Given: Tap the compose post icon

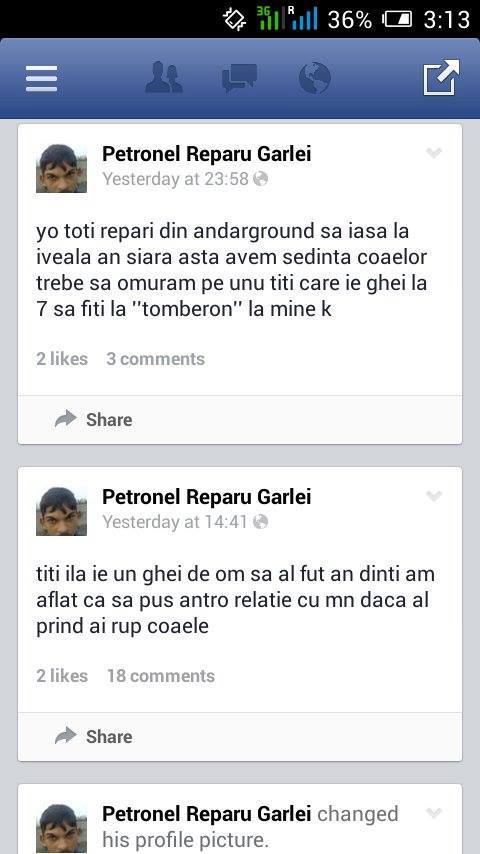Looking at the screenshot, I should [x=441, y=77].
